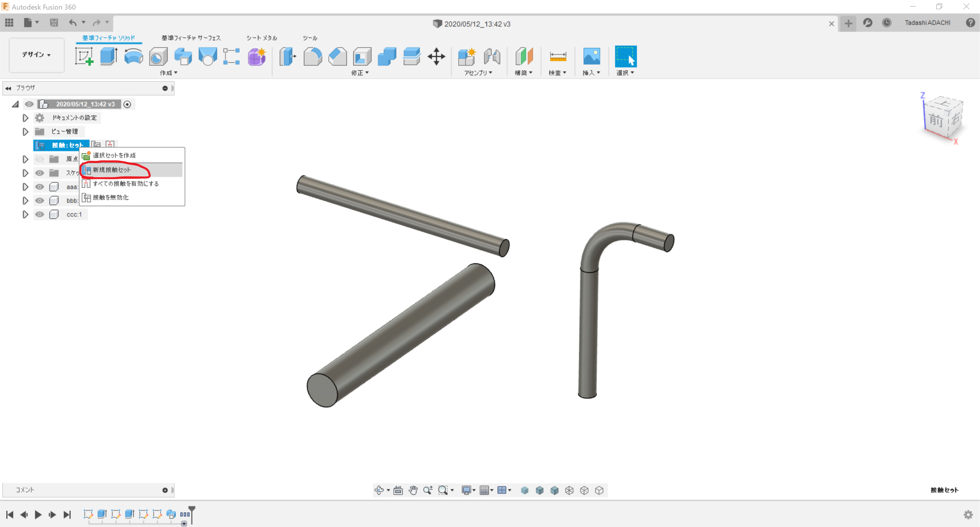Image resolution: width=980 pixels, height=527 pixels.
Task: Click the Insert image icon
Action: click(x=591, y=57)
